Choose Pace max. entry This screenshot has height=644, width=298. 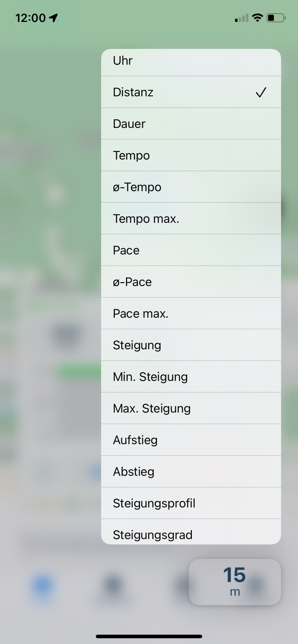pos(191,313)
